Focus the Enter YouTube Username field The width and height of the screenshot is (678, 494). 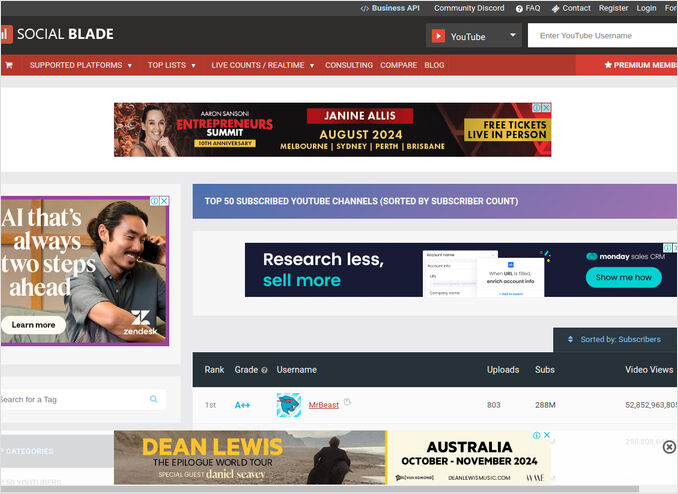[604, 36]
